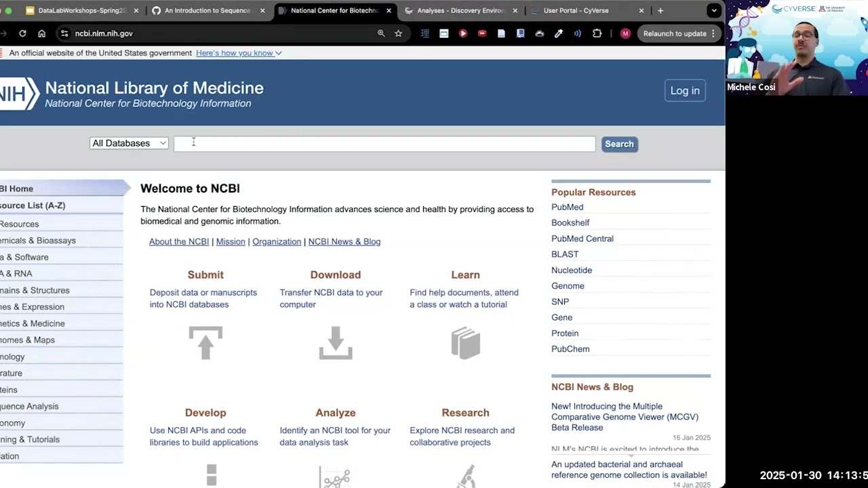Screen dimensions: 868x488
Task: Close the User Portal - CyVerse tab
Action: (642, 10)
